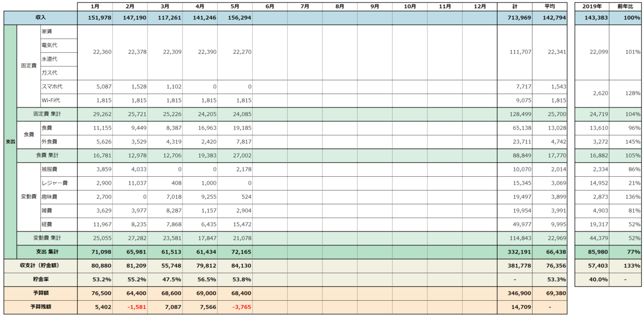This screenshot has height=318, width=644.
Task: Select the 計 column header
Action: [515, 6]
